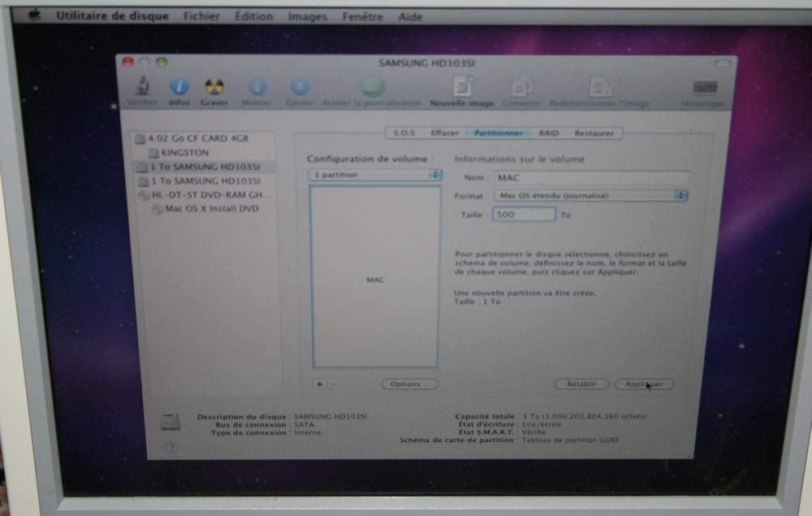Switch to the Partitionner tab
Viewport: 812px width, 516px height.
[499, 133]
